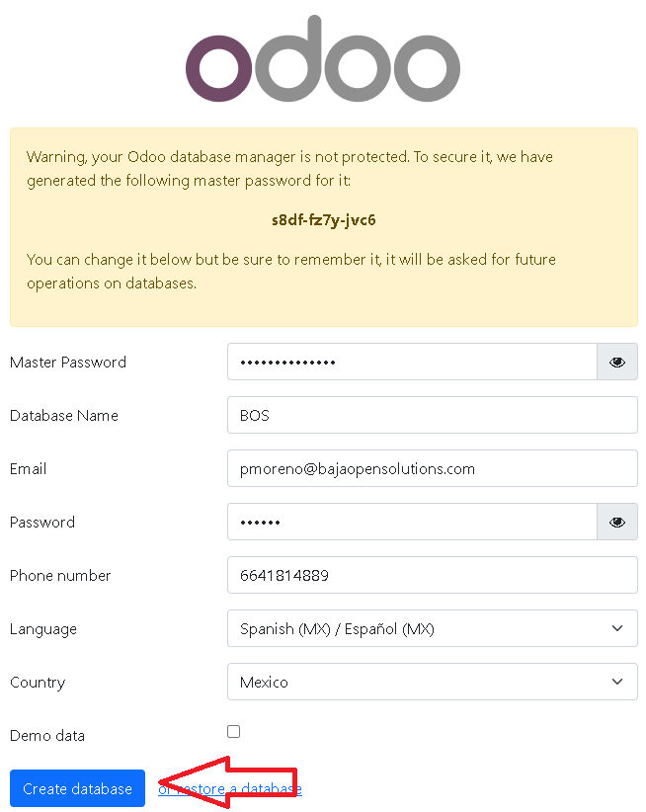The image size is (646, 812).
Task: Click the Language dropdown chevron arrow
Action: point(617,628)
